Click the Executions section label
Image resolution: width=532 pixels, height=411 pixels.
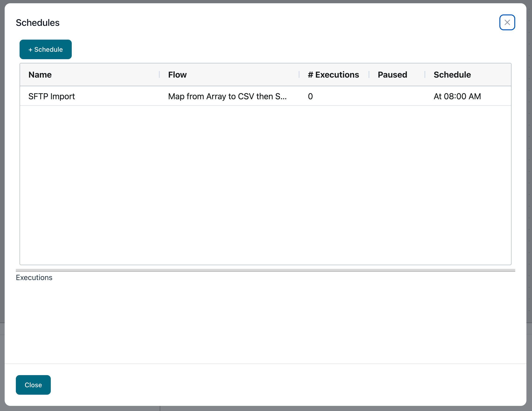coord(34,277)
